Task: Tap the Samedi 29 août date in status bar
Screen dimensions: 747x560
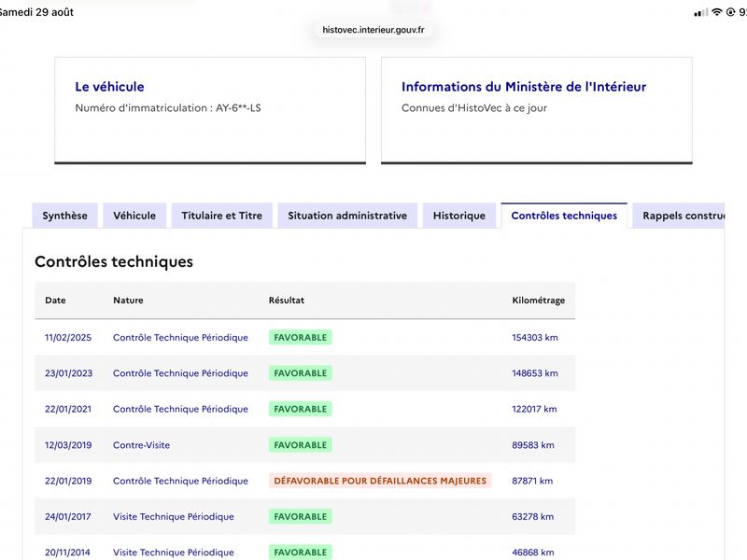Action: (36, 12)
